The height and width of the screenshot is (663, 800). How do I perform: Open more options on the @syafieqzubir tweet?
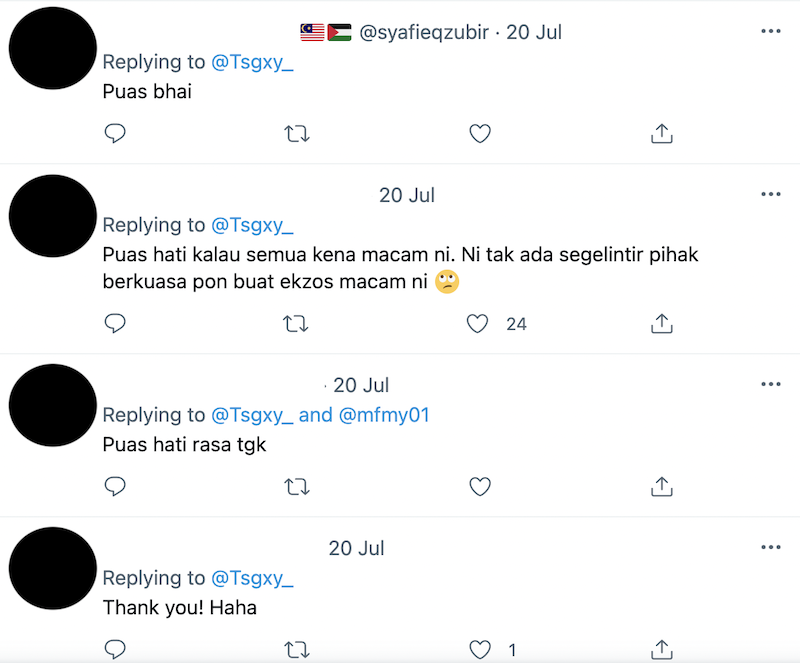click(770, 32)
